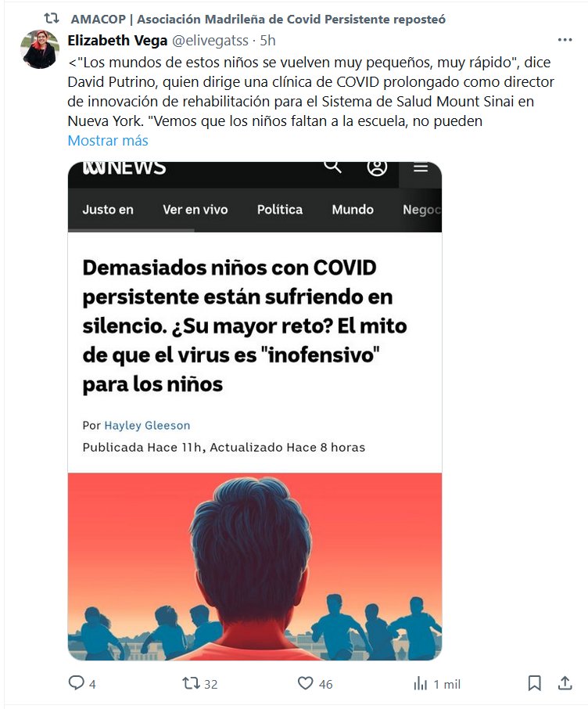Like the tweet with the heart icon
Image resolution: width=588 pixels, height=709 pixels.
click(305, 682)
